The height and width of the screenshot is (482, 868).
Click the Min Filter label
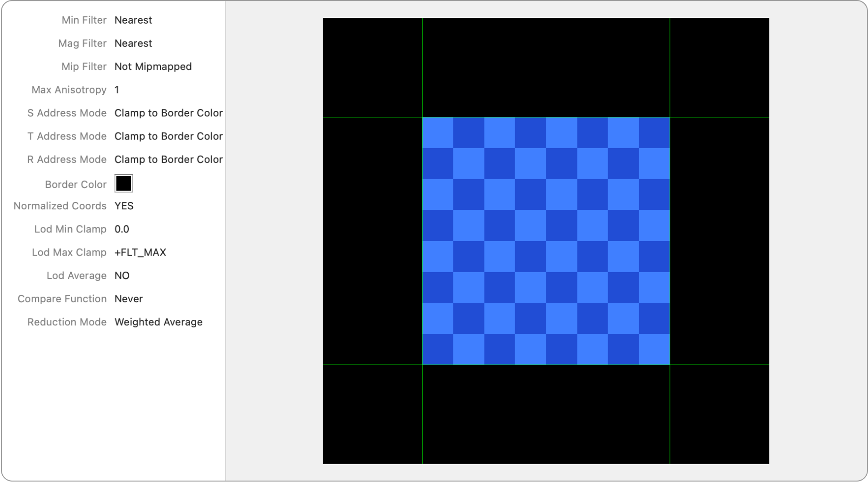point(84,20)
